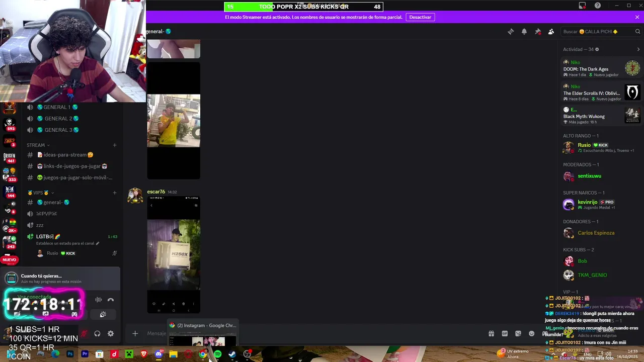Select member kevinrijo
Screen dimensions: 644x362
pos(601,204)
